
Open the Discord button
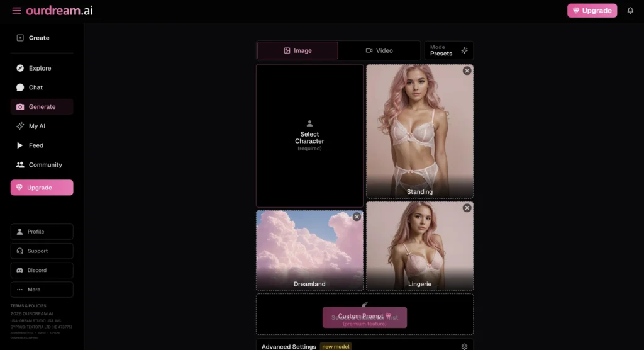42,270
